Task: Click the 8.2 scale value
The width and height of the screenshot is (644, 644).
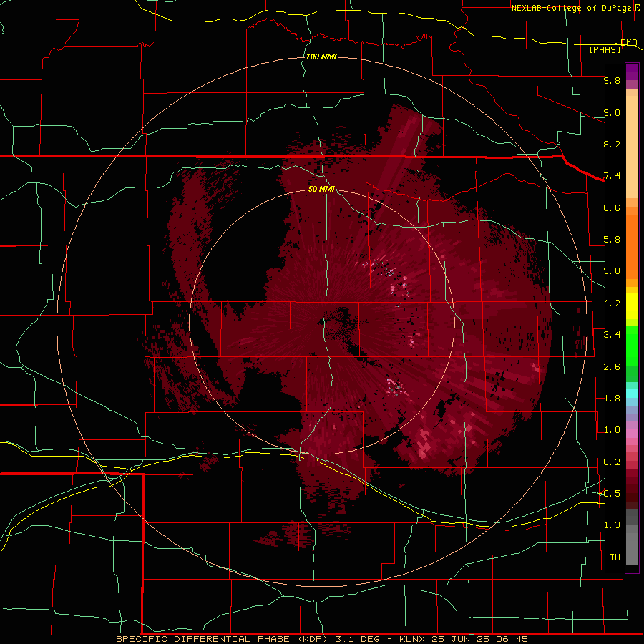Action: pos(612,144)
